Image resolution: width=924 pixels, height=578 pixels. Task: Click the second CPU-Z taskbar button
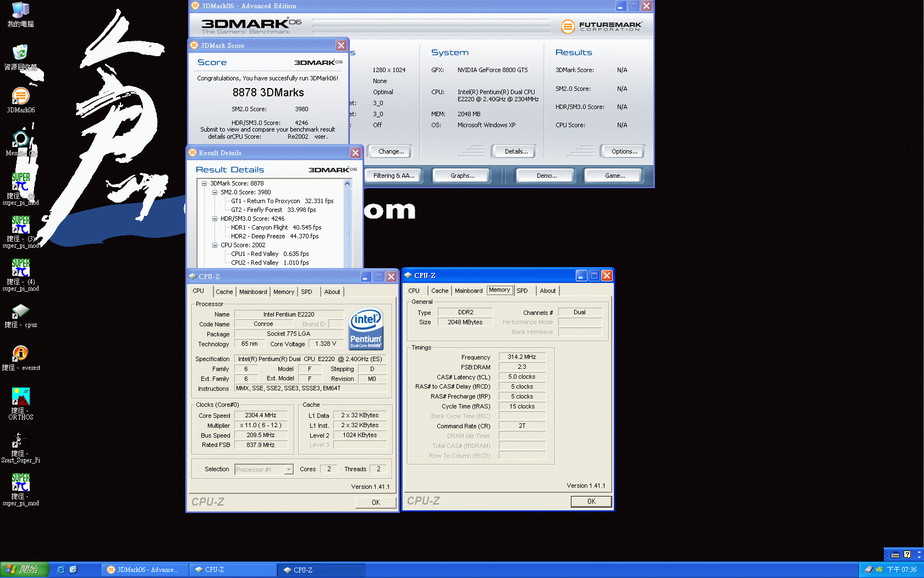[x=322, y=570]
